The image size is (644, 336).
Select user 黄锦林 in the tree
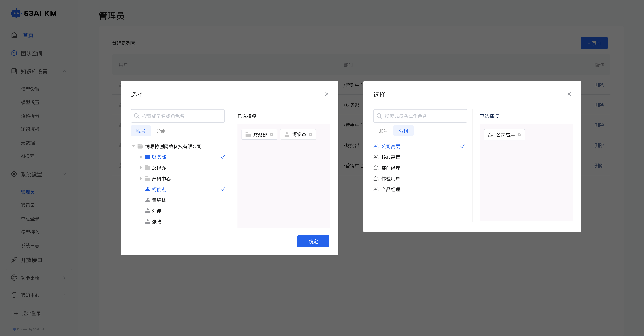point(159,200)
